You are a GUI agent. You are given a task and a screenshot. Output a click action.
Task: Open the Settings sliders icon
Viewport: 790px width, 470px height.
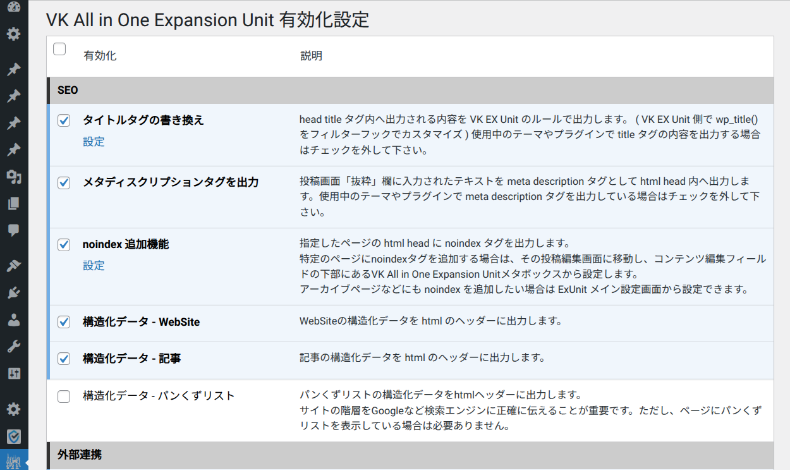14,374
